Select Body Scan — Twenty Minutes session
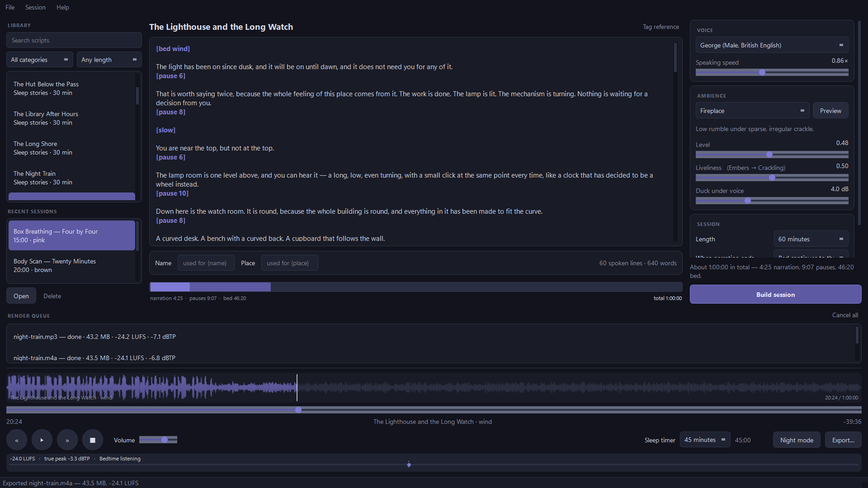The height and width of the screenshot is (488, 868). coord(72,266)
